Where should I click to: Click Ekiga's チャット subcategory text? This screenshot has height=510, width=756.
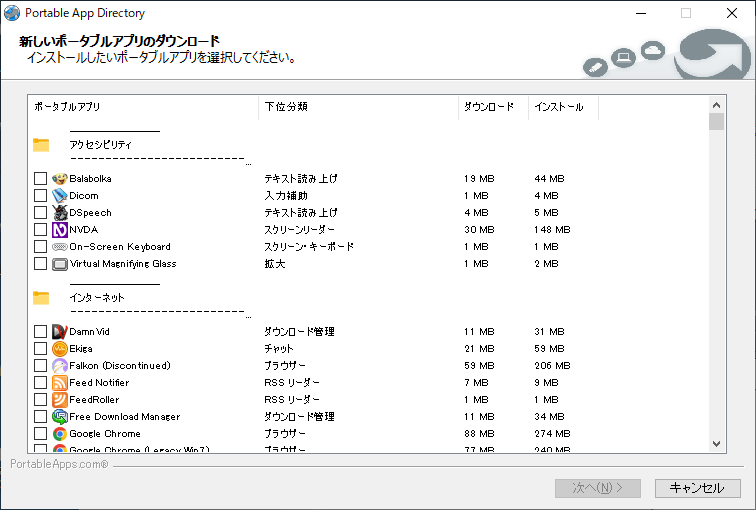coord(279,349)
